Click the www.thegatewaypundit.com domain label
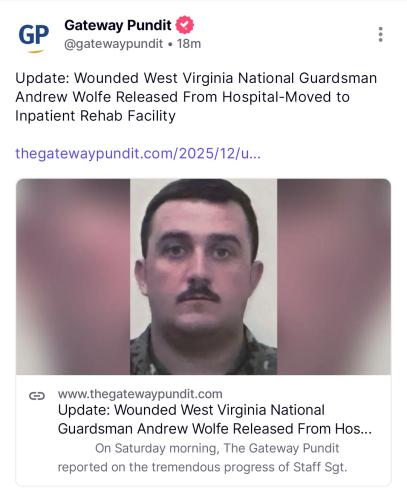This screenshot has height=500, width=407. [140, 394]
